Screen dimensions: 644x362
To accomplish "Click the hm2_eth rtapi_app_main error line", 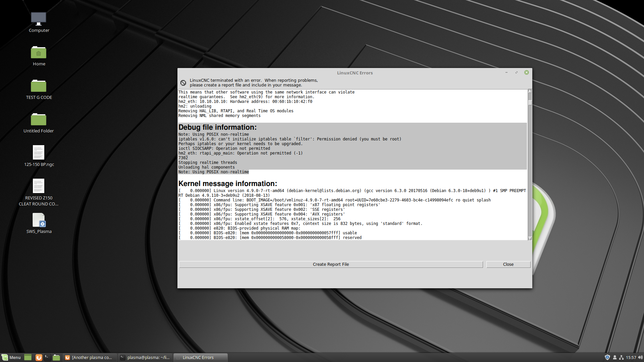I will pos(240,153).
